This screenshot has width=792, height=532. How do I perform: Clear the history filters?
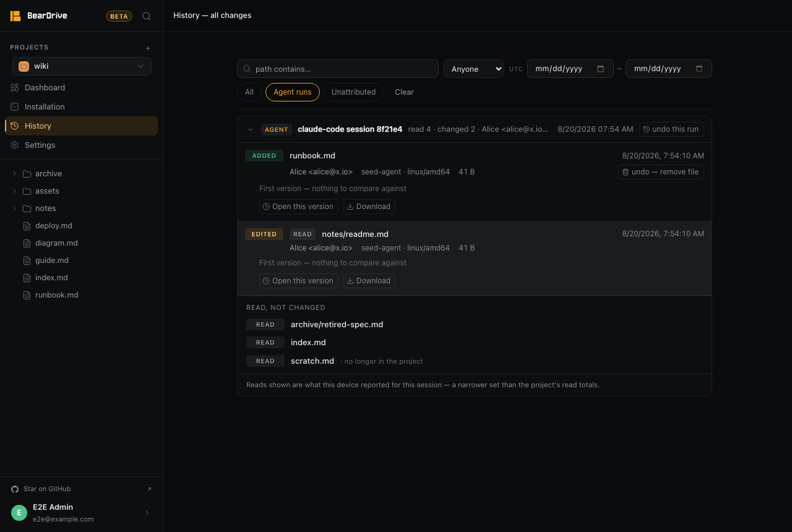404,92
